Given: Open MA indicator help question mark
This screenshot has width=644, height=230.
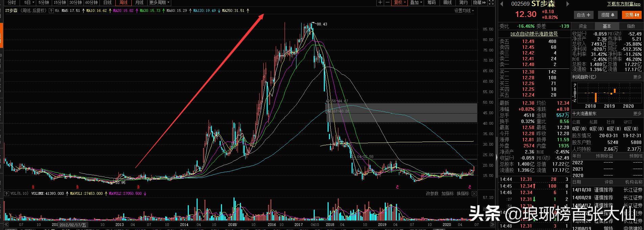Looking at the screenshot, I should click(51, 11).
